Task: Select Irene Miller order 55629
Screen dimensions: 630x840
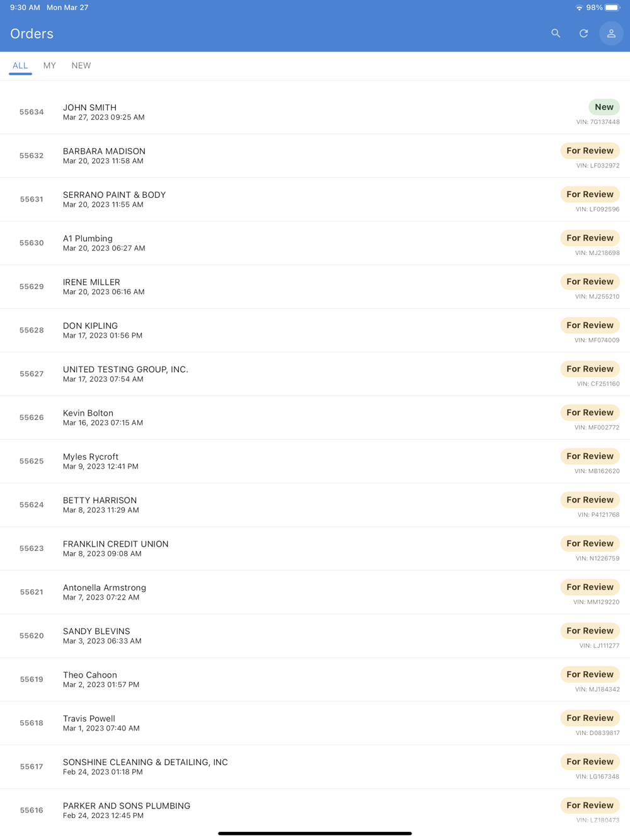Action: pos(315,287)
